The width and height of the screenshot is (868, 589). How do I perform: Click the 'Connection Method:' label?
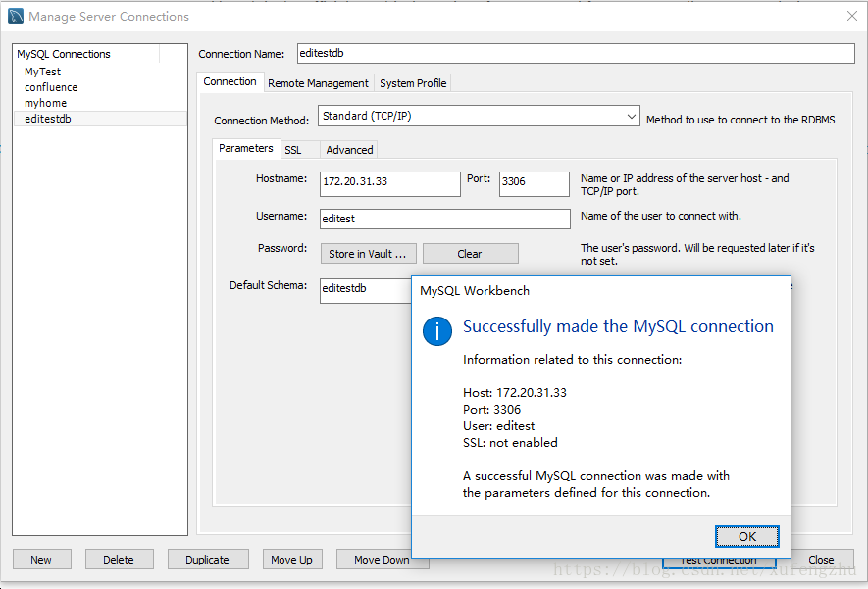click(x=261, y=121)
